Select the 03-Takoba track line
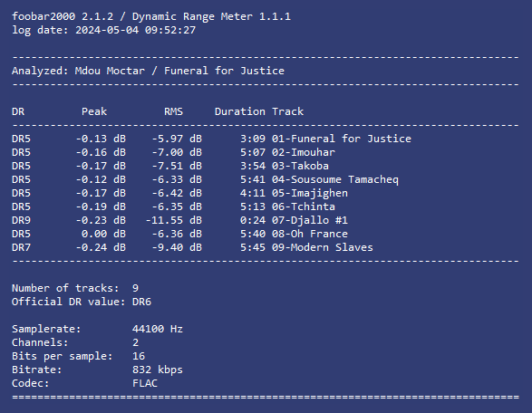The image size is (532, 413). pos(170,166)
